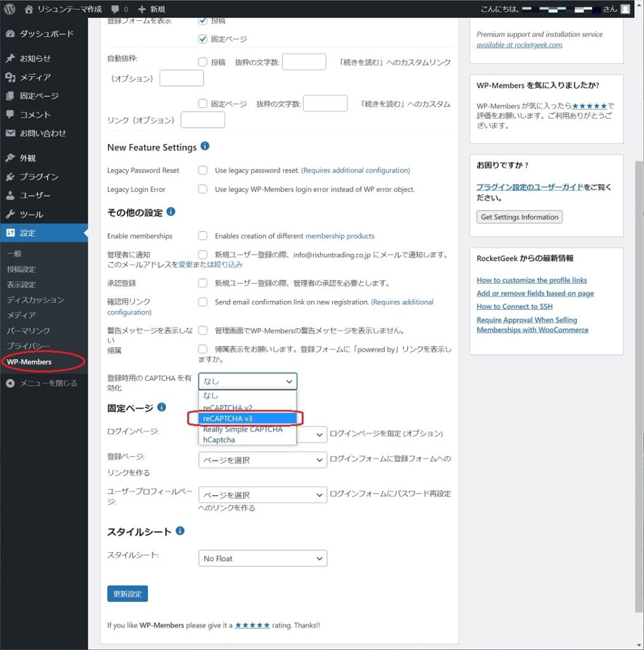Click the メニューを閉じる collapse arrow icon
The height and width of the screenshot is (650, 644).
[10, 383]
